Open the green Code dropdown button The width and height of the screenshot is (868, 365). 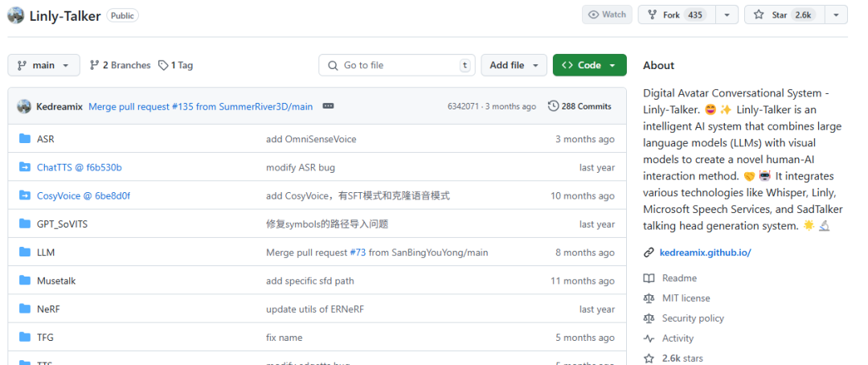tap(590, 65)
